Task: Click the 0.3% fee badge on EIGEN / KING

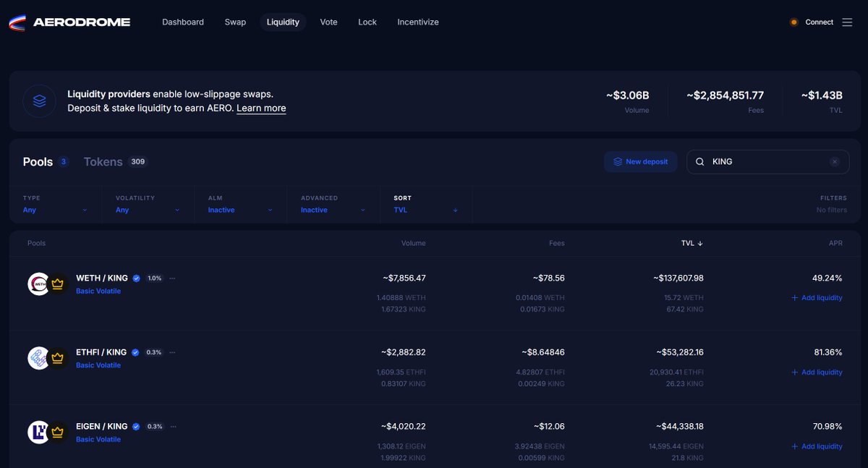Action: click(154, 427)
